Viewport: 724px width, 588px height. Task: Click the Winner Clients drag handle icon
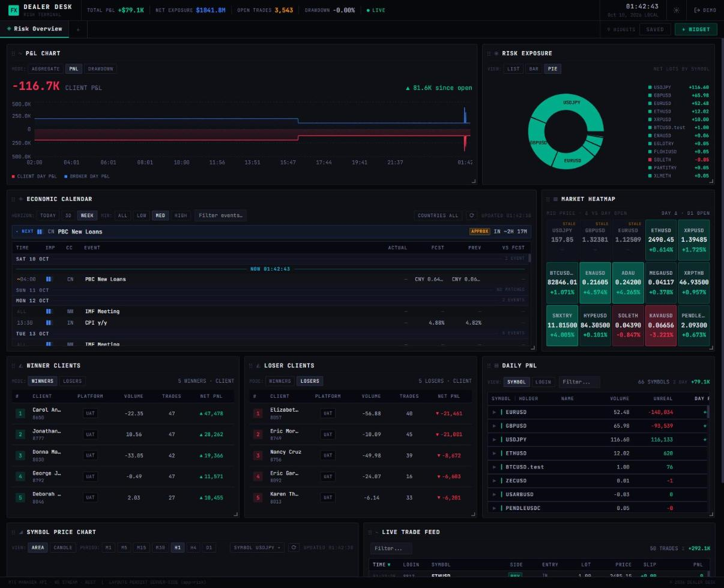tap(13, 365)
